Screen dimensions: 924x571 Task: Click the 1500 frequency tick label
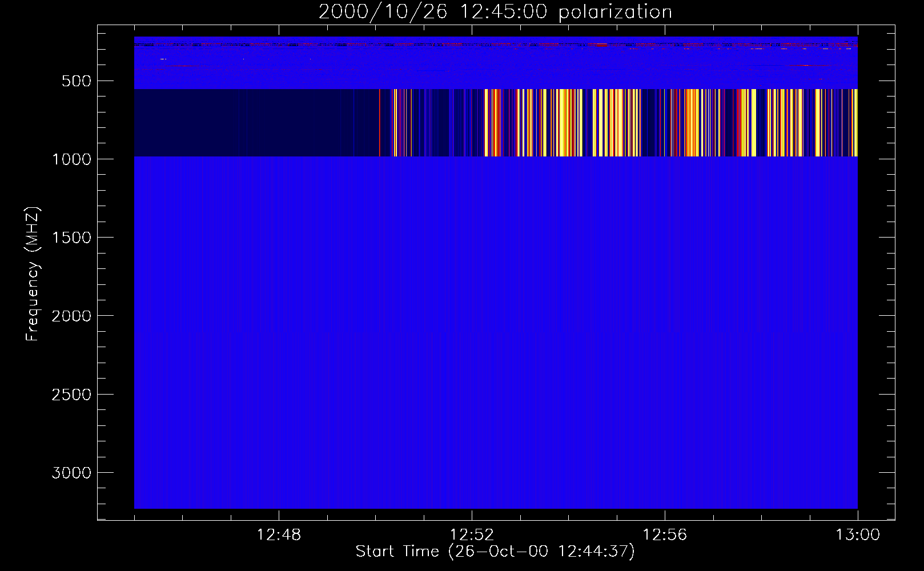point(71,238)
